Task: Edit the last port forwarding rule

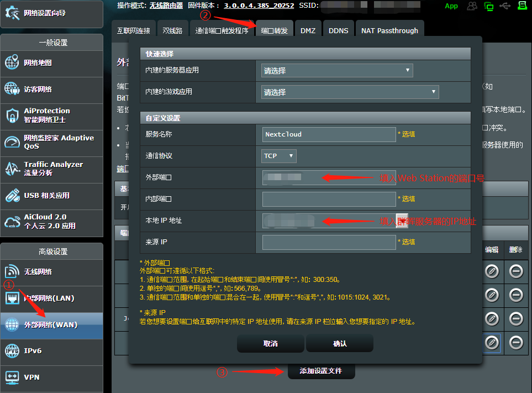Action: pos(492,343)
